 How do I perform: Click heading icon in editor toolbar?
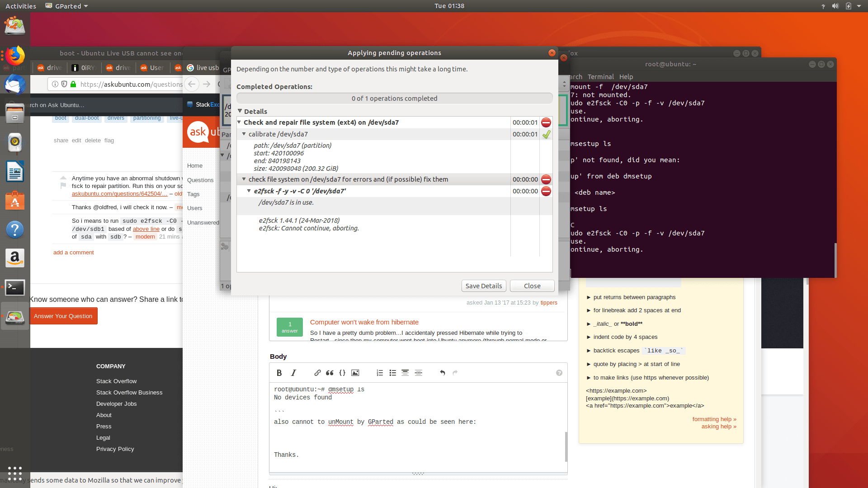(x=405, y=373)
